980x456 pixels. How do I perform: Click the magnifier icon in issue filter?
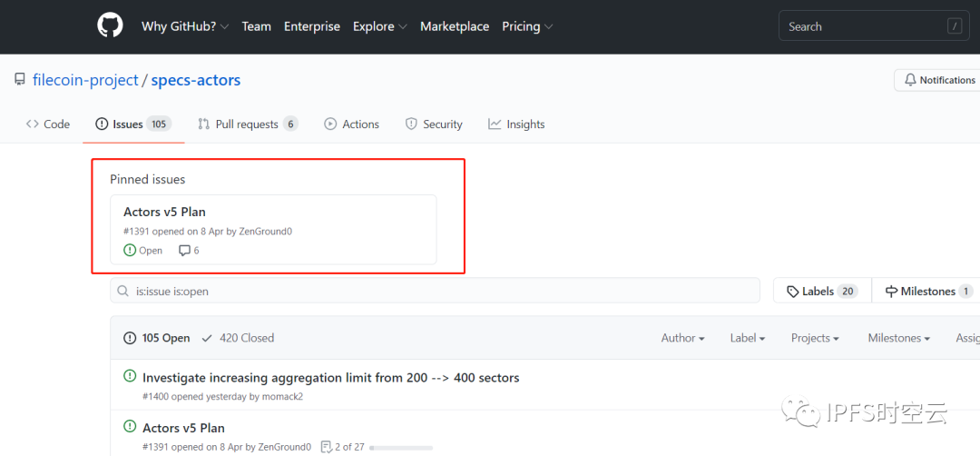coord(123,291)
